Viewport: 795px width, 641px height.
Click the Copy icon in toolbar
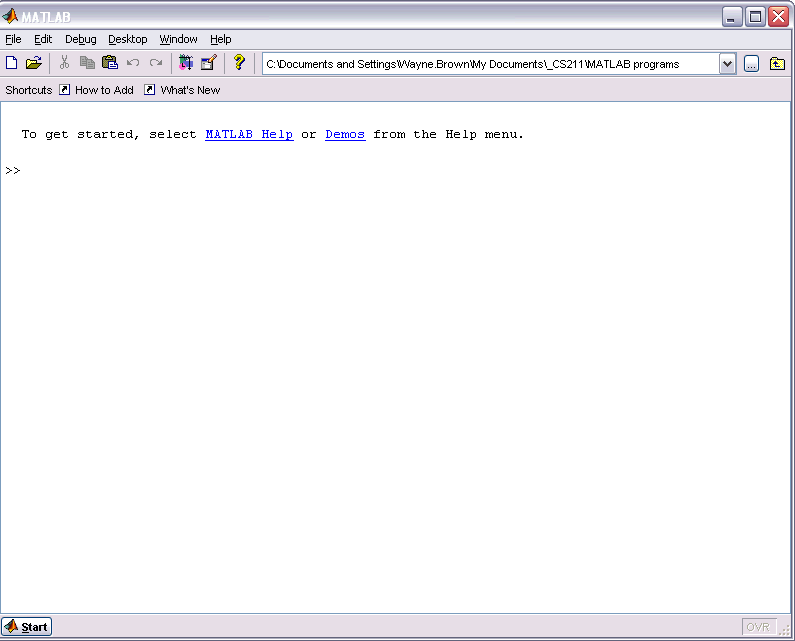(87, 63)
